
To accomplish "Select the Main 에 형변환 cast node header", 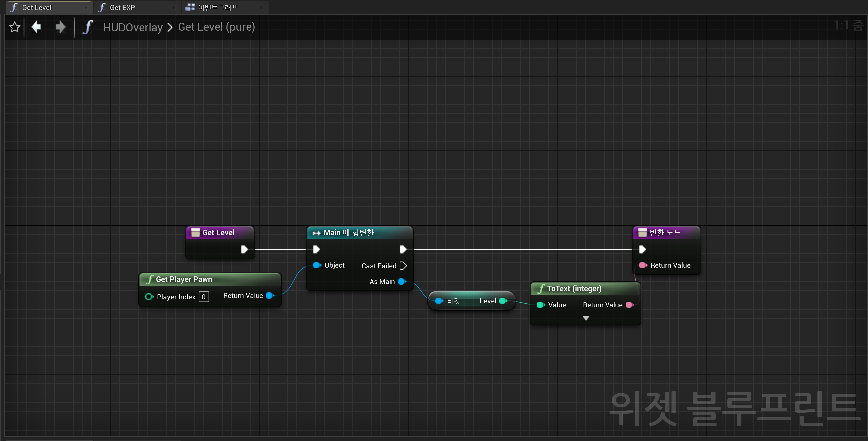I will click(x=360, y=233).
